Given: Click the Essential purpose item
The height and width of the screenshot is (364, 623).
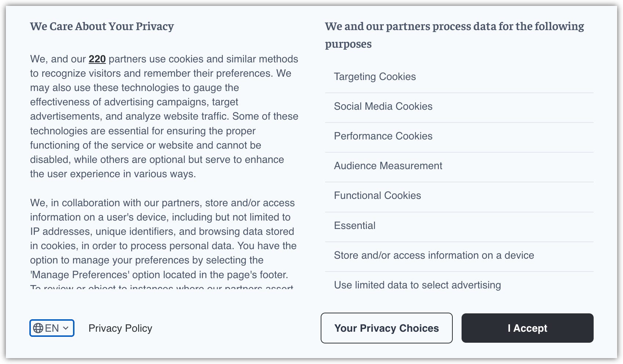Looking at the screenshot, I should coord(354,226).
